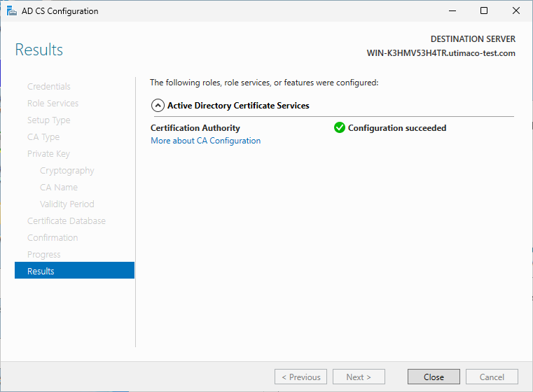Viewport: 533px width, 392px height.
Task: Select the CA Name step
Action: [58, 187]
